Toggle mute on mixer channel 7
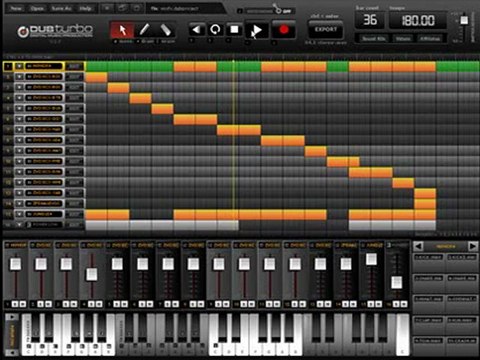 [x=175, y=304]
